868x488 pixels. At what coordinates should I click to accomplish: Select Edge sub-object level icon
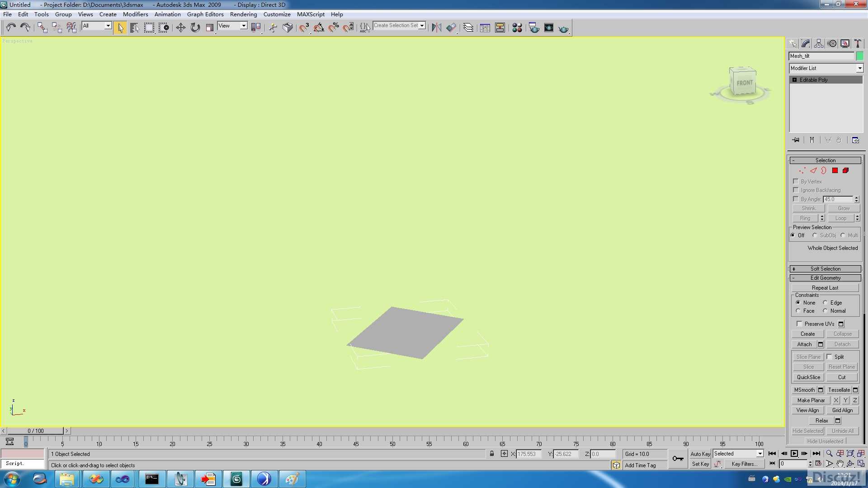[813, 170]
